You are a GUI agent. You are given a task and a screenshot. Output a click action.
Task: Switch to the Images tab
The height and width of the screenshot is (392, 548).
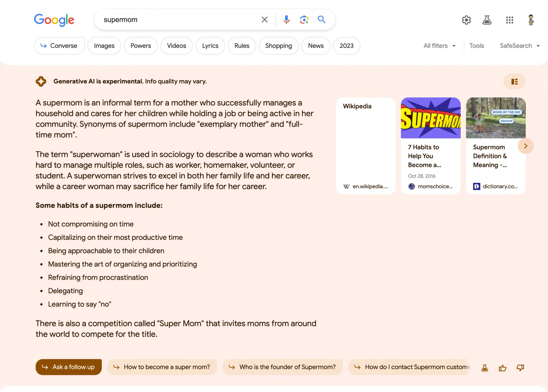click(104, 46)
